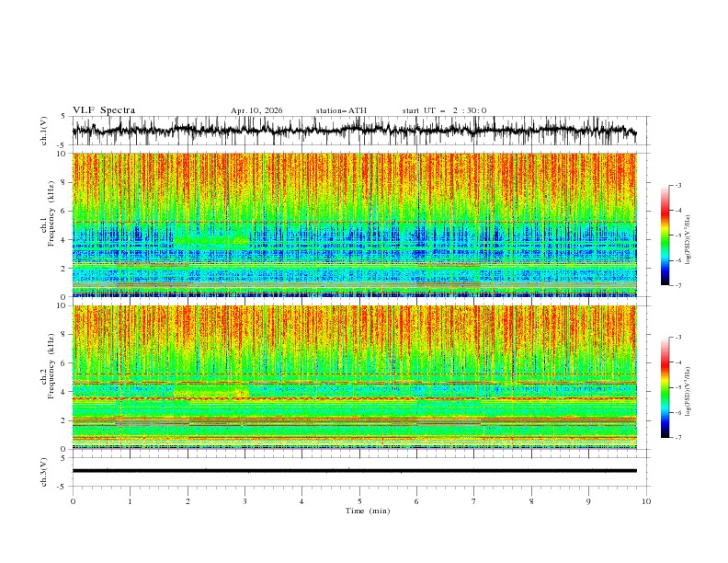Click the ch.3 flat waveform trace
Screen dimensions: 728x563
click(x=355, y=471)
